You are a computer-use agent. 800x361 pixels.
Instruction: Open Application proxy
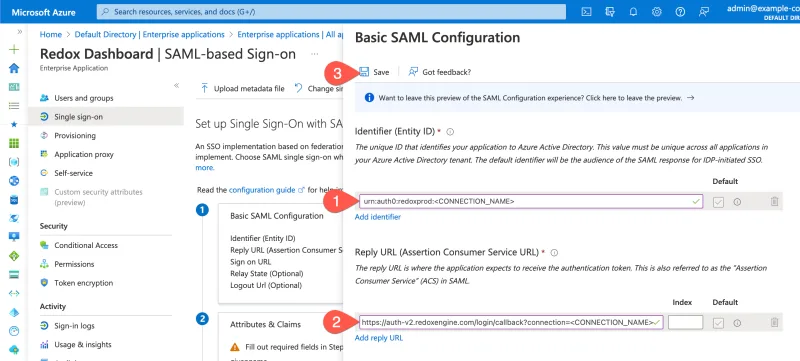click(84, 154)
